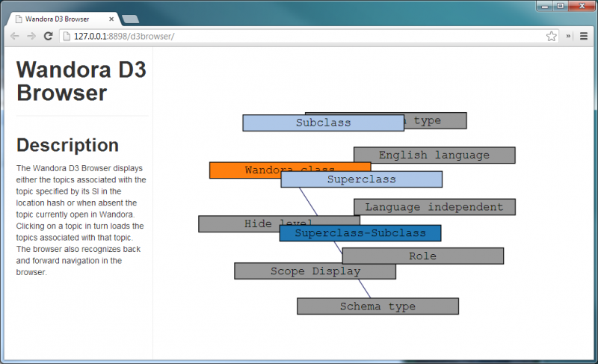Close the Wandora D3 Browser tab
598x364 pixels.
click(111, 18)
